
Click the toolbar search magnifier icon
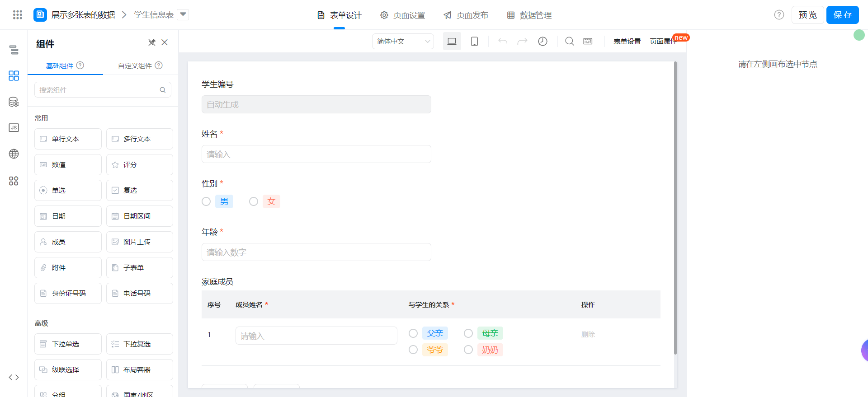coord(570,41)
